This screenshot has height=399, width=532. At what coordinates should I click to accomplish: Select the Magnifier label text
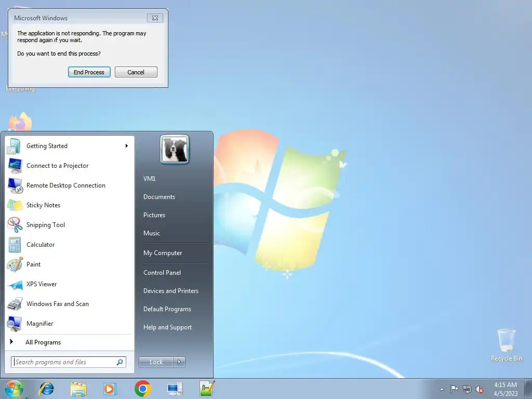click(39, 324)
